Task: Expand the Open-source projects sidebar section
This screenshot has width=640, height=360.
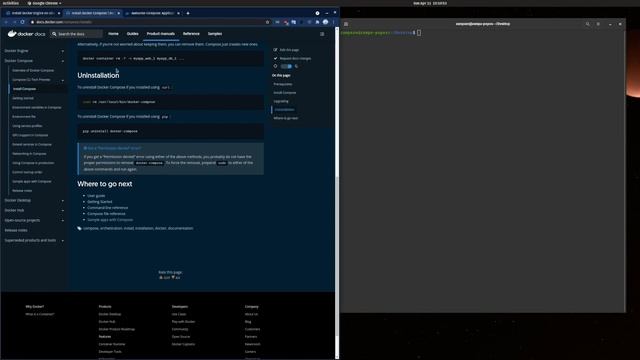Action: tap(62, 220)
